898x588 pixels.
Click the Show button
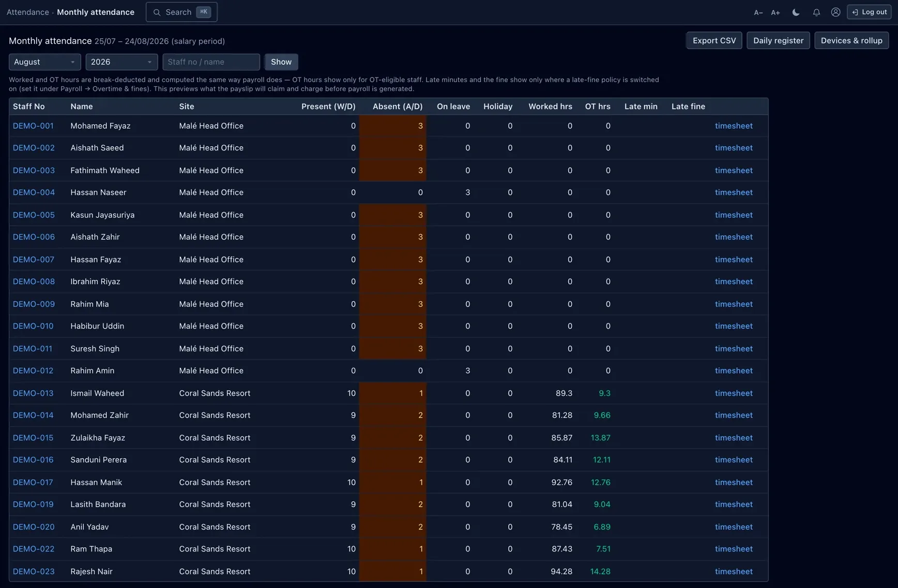pos(281,62)
